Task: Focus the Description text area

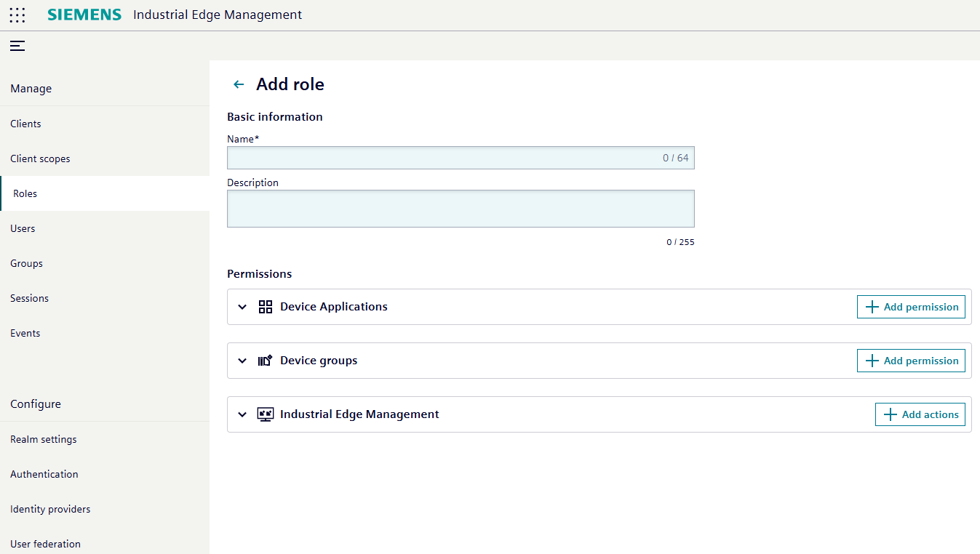Action: 461,209
